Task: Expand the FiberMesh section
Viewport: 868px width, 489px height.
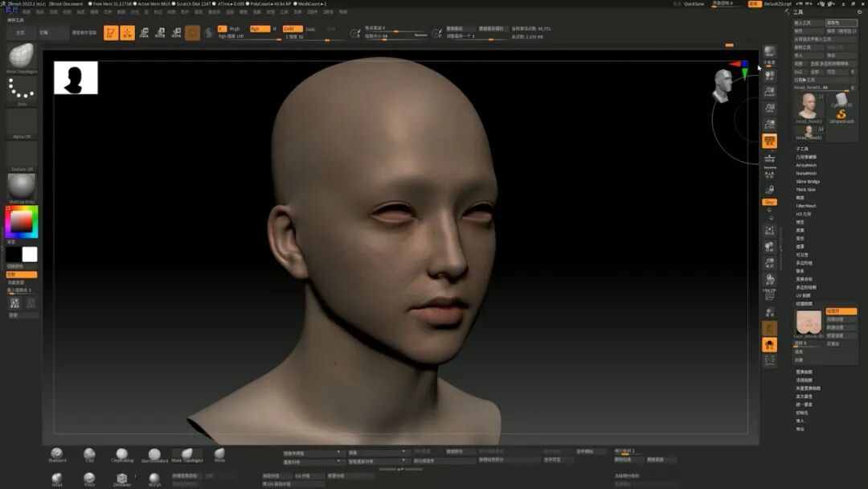Action: (806, 206)
